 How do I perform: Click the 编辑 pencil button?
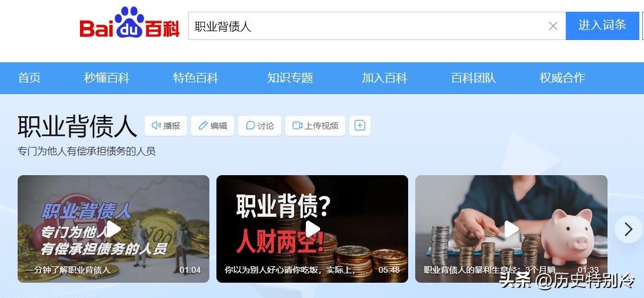(x=212, y=126)
